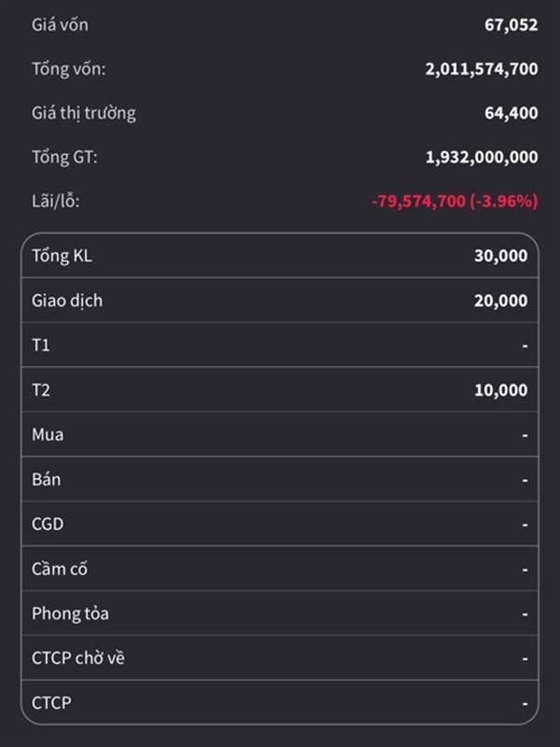Viewport: 560px width, 747px height.
Task: Tap the Tổng vốn amount 2,011,574,700
Action: tap(482, 69)
